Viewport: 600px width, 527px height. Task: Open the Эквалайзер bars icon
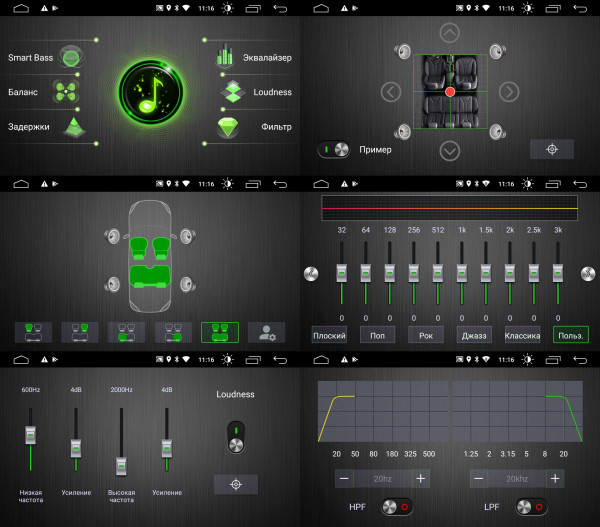point(225,55)
